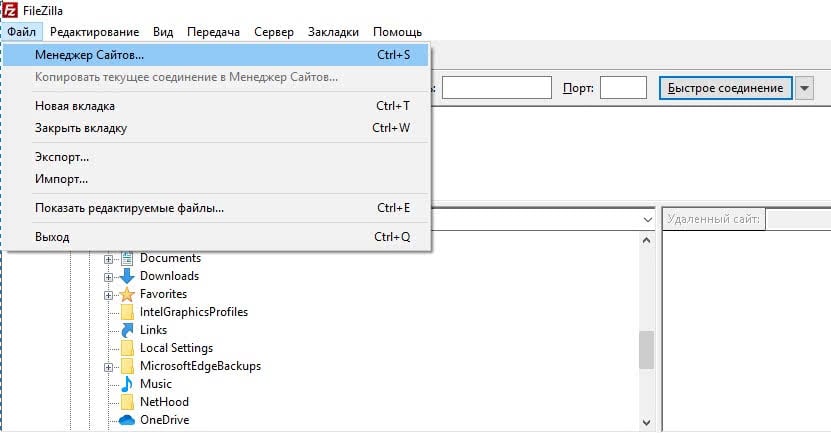Expand the Documents tree node
Screen dimensions: 831x433
click(108, 259)
